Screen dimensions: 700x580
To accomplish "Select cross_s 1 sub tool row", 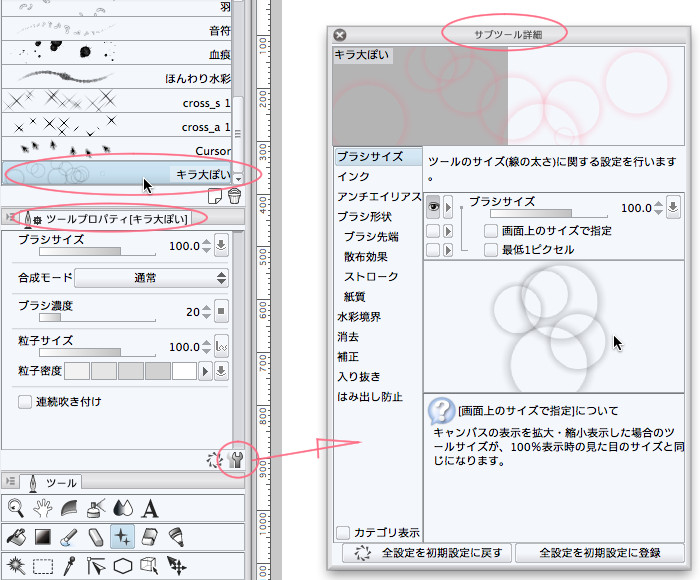I will (x=116, y=102).
